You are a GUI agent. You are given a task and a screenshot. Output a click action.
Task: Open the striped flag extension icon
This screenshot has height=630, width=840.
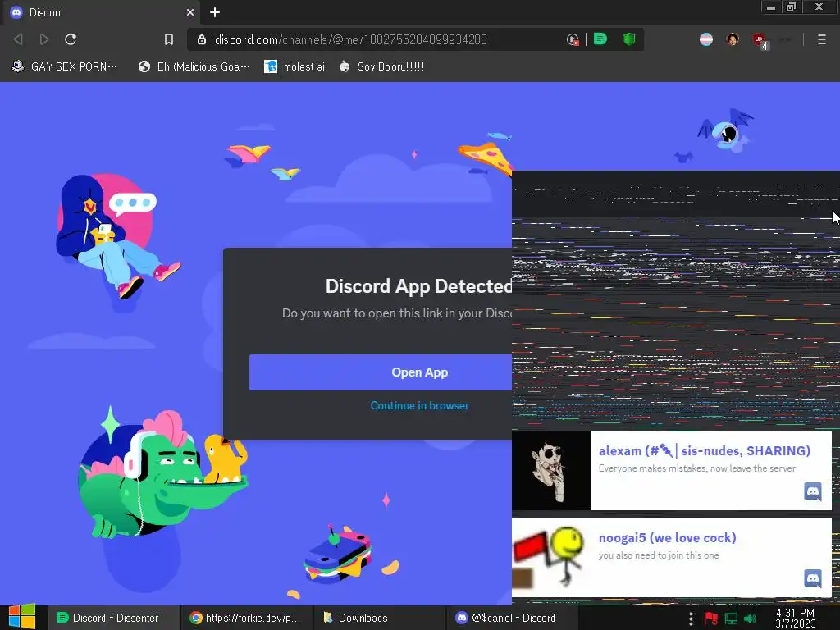(706, 39)
